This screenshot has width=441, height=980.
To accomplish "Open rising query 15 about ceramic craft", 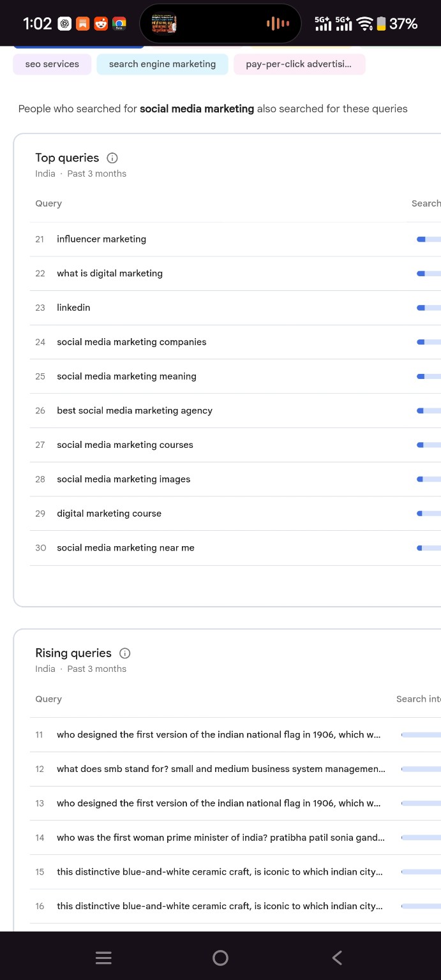I will click(220, 872).
